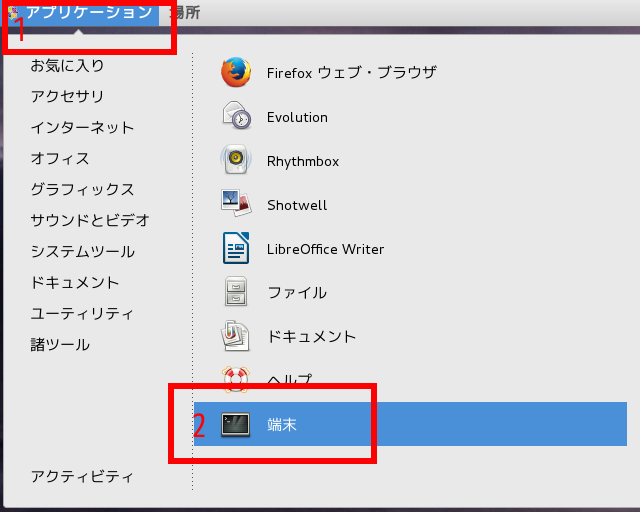Click the ヘルプ lifebuoy icon
Viewport: 640px width, 512px height.
click(x=235, y=379)
